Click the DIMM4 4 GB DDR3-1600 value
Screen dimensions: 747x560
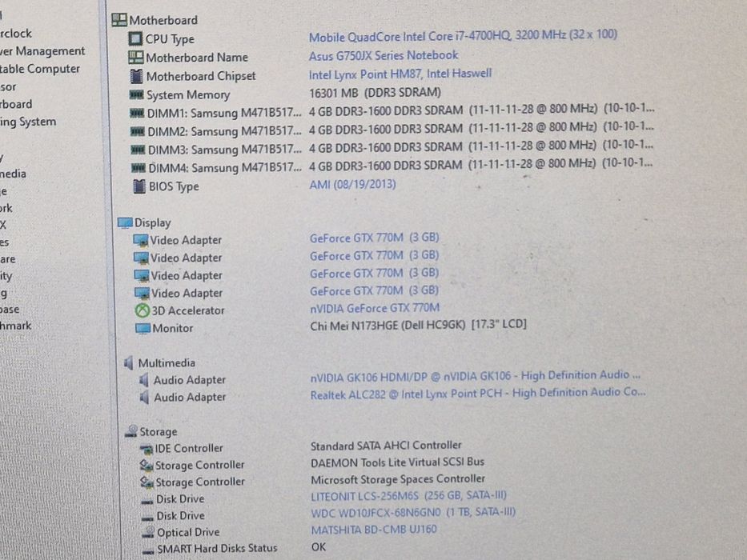(x=480, y=166)
